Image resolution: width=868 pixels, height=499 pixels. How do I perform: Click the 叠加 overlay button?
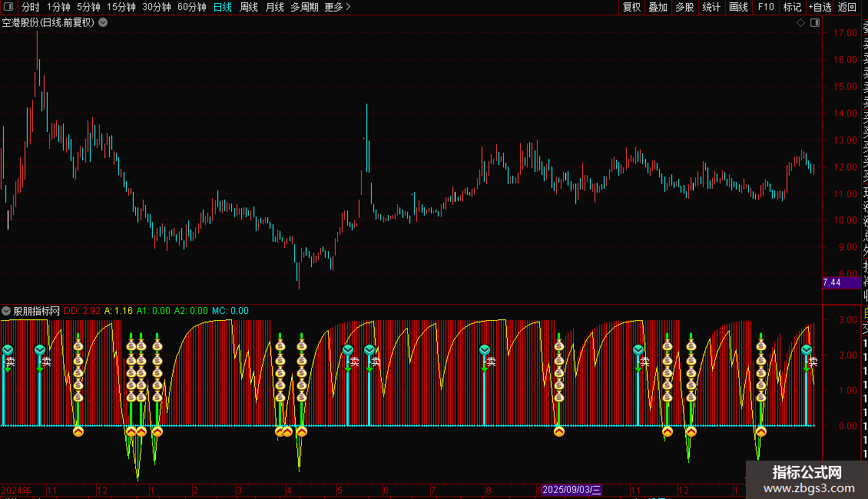point(658,7)
